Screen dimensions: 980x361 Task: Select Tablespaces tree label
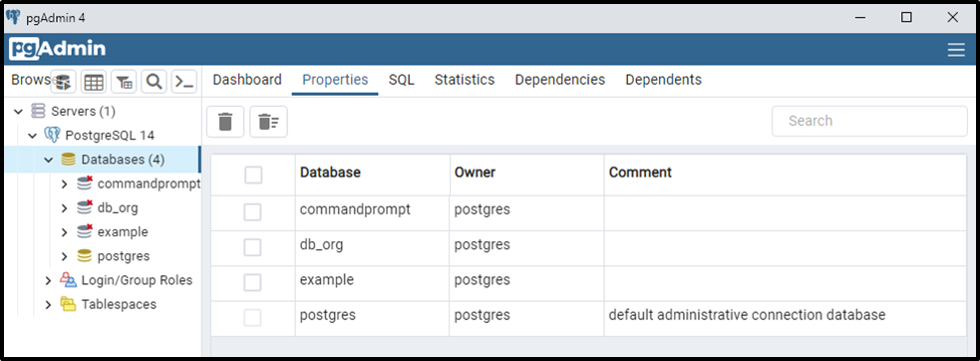coord(119,305)
